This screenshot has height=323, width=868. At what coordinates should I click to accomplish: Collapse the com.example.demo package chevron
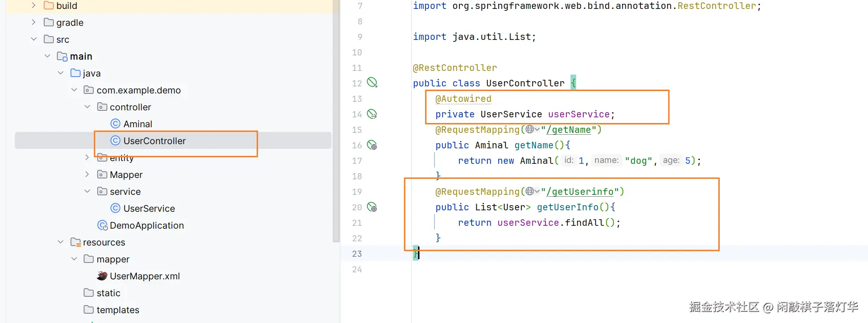tap(74, 90)
